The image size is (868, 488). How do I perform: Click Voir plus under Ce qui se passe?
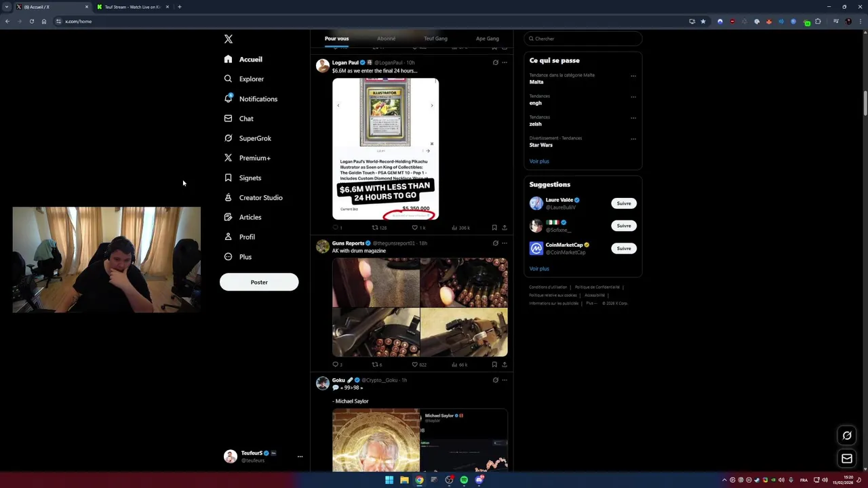539,161
